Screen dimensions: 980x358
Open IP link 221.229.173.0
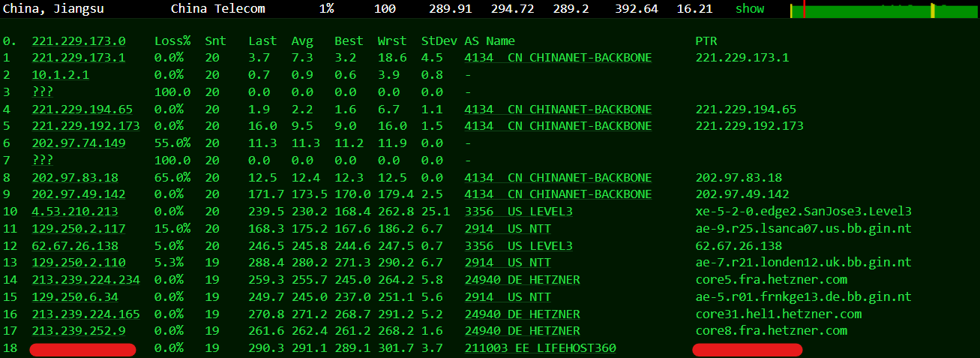(78, 41)
